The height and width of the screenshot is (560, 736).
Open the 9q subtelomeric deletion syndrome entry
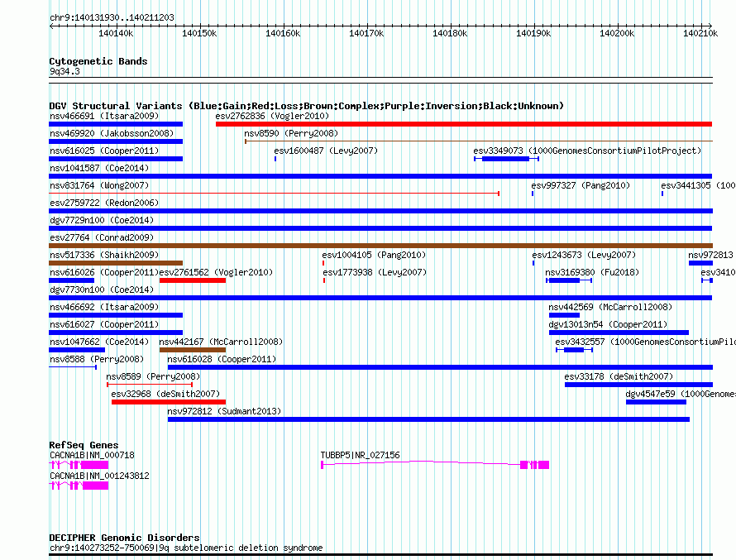click(186, 548)
